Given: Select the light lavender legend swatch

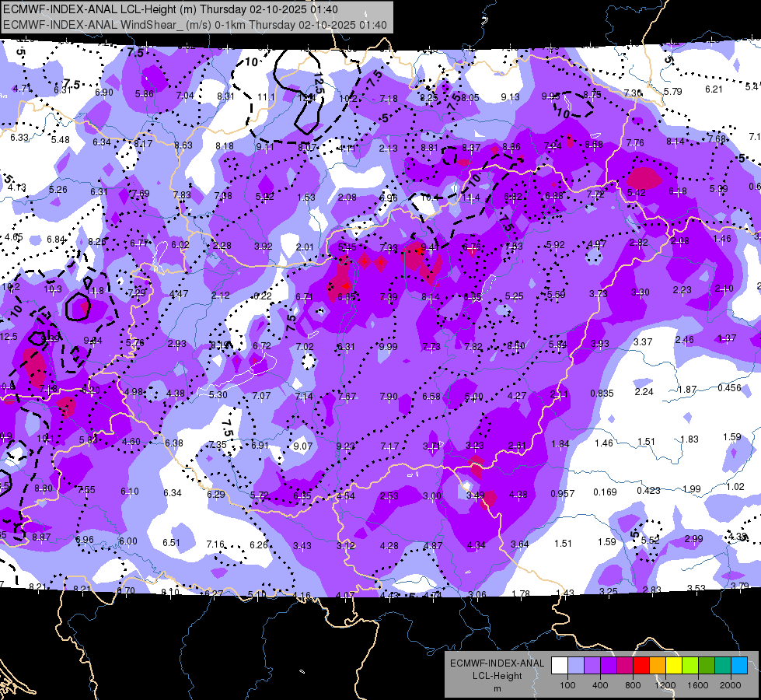Looking at the screenshot, I should pyautogui.click(x=576, y=665).
